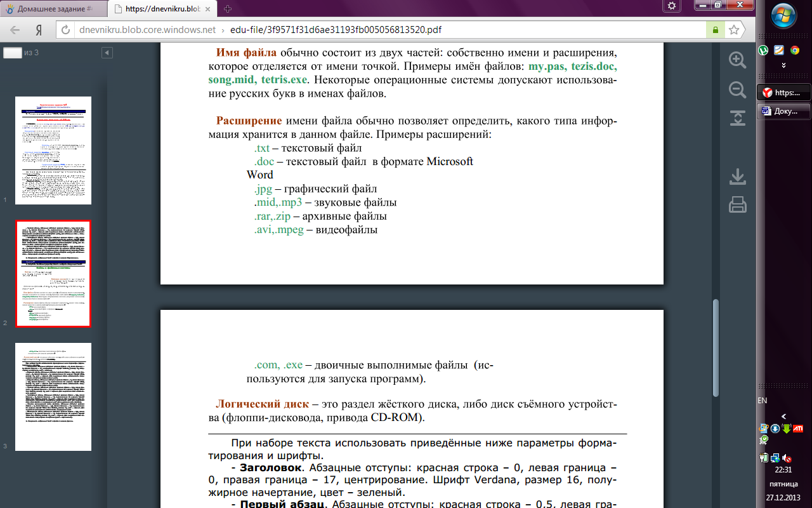Expand the quick launch overflow chevron
Image resolution: width=812 pixels, height=508 pixels.
pos(784,65)
